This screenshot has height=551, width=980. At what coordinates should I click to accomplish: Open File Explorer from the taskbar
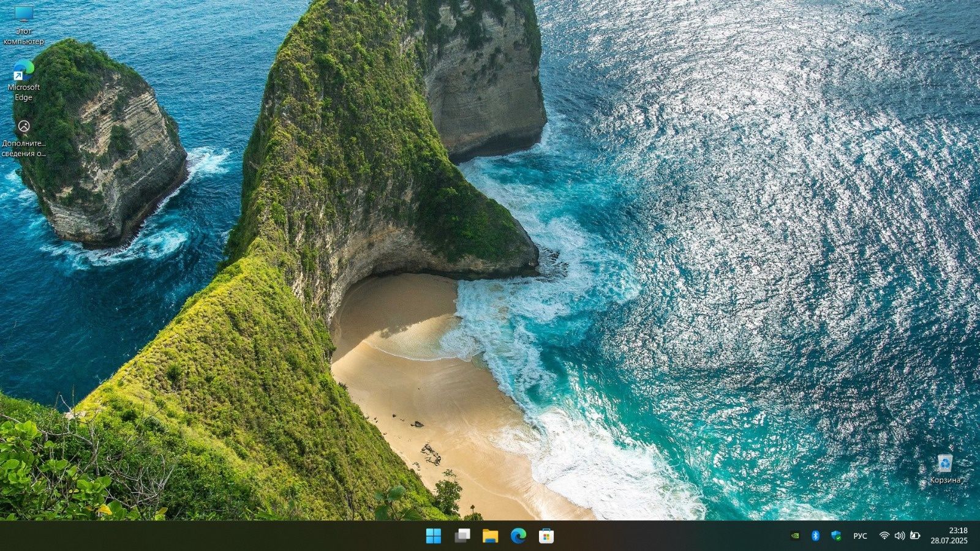[x=490, y=536]
